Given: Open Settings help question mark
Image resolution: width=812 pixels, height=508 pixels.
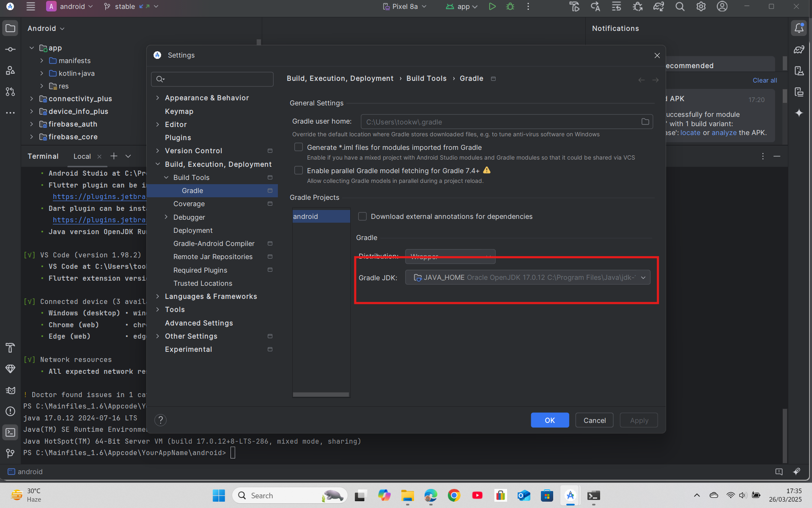Looking at the screenshot, I should (160, 420).
